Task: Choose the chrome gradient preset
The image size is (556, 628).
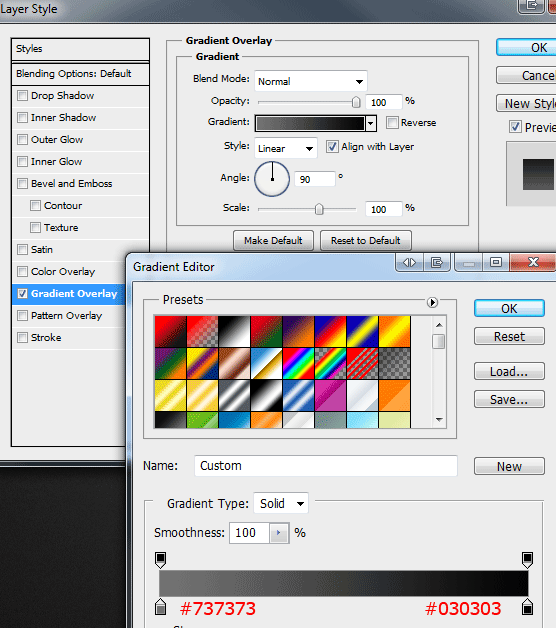Action: pos(267,364)
